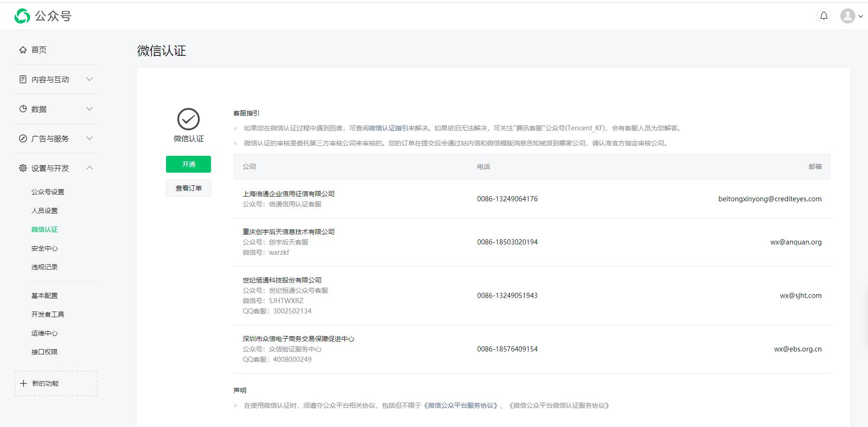Select 公众号设置 submenu item
868x427 pixels.
coord(48,192)
